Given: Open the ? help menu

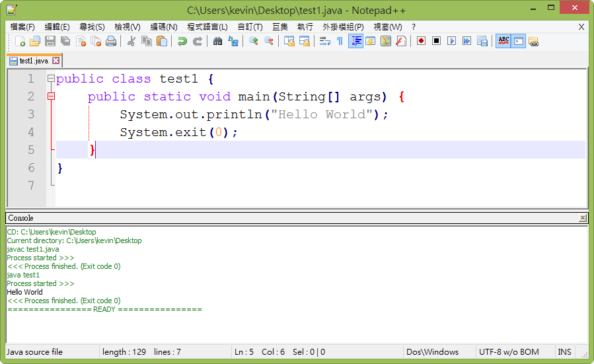Looking at the screenshot, I should tap(414, 27).
